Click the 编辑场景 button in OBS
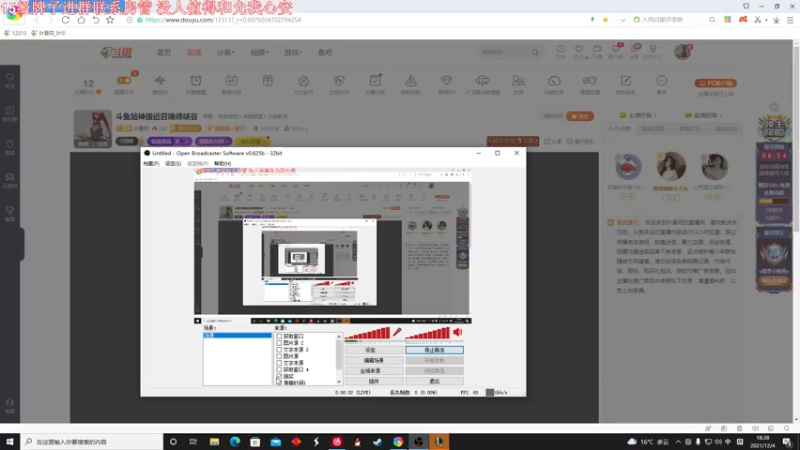 (x=373, y=360)
